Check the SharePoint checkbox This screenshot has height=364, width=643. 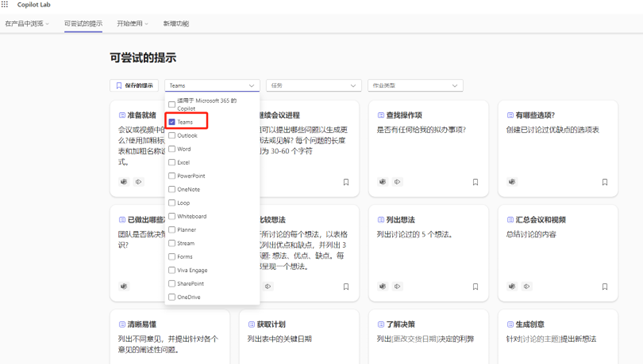pyautogui.click(x=172, y=284)
